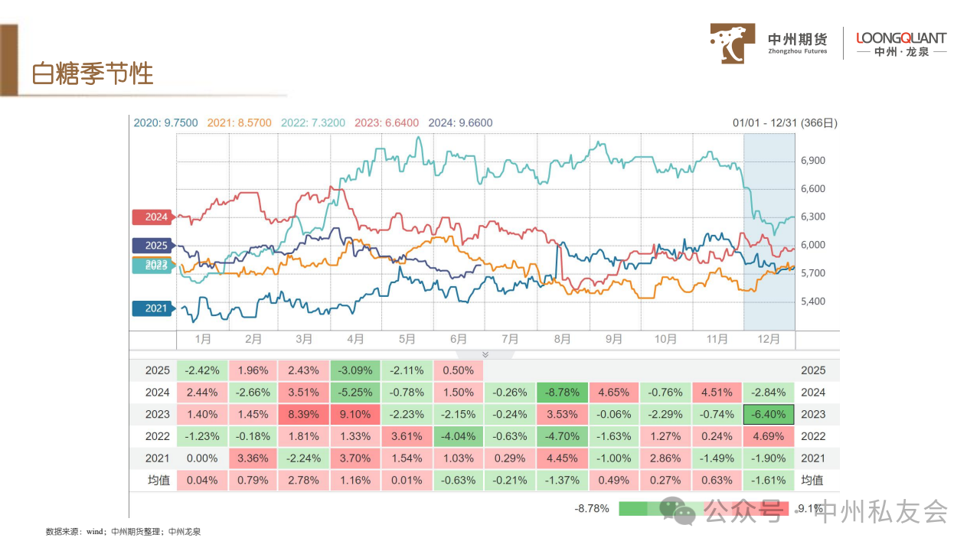Viewport: 980px width, 551px height.
Task: Click the highlighted -6.40% cell
Action: click(768, 415)
